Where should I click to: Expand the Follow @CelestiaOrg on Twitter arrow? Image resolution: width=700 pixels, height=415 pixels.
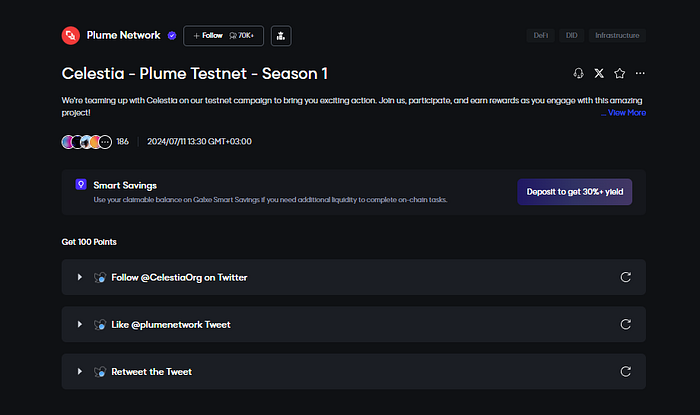(79, 277)
